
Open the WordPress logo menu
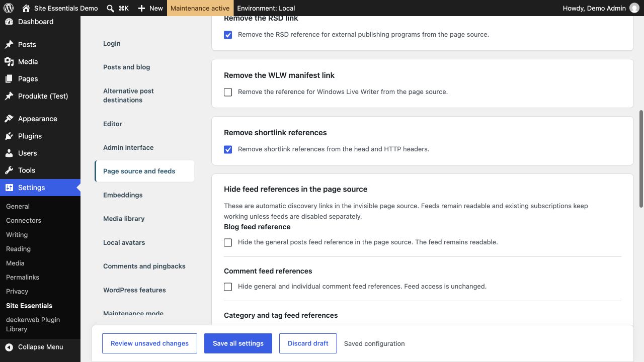click(8, 8)
